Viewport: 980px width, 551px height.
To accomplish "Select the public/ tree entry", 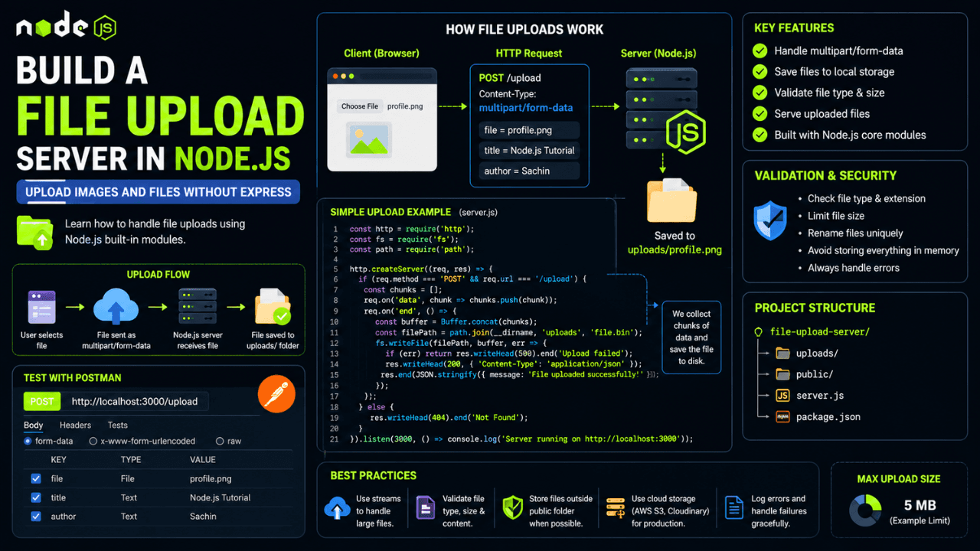I will [815, 374].
